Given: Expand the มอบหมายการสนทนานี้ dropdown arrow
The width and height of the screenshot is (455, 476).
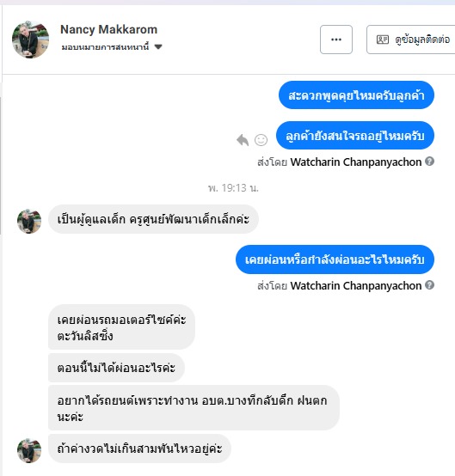Looking at the screenshot, I should click(158, 46).
